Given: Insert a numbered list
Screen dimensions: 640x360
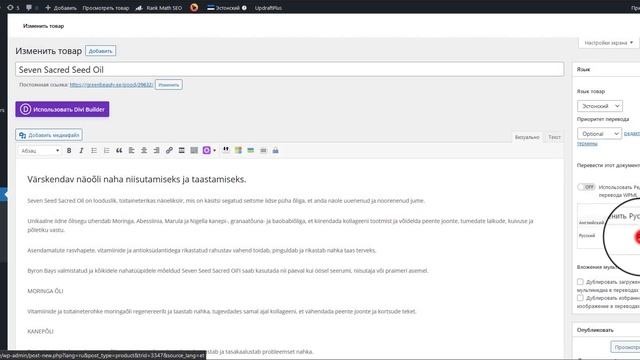Looking at the screenshot, I should coord(107,151).
